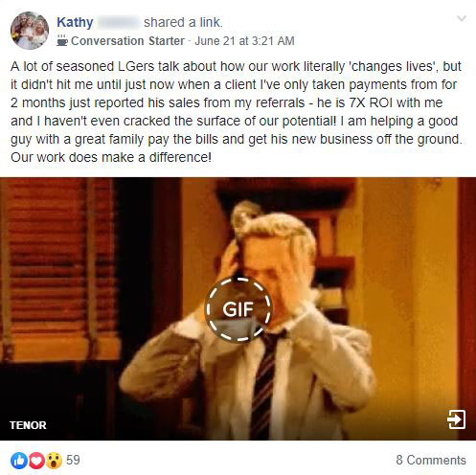Follow the 'link' word in the header
Screen dimensions: 476x475
tap(210, 22)
